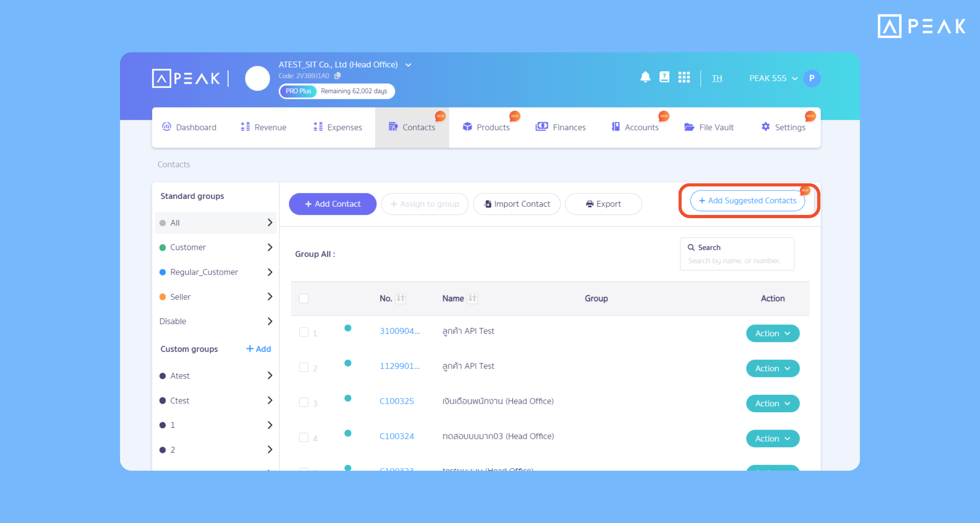This screenshot has width=980, height=523.
Task: Click the Dashboard gauge icon
Action: coord(167,127)
